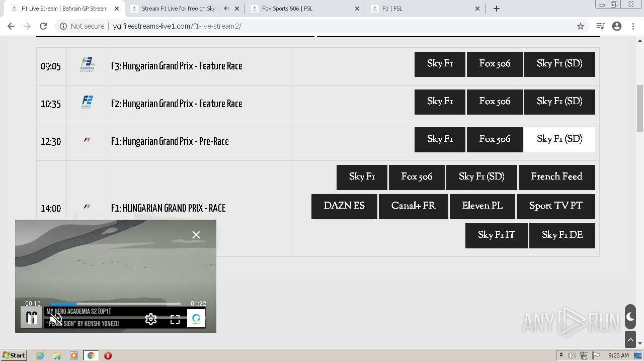Click the player's brand logo icon
Image resolution: width=644 pixels, height=362 pixels.
point(196,318)
